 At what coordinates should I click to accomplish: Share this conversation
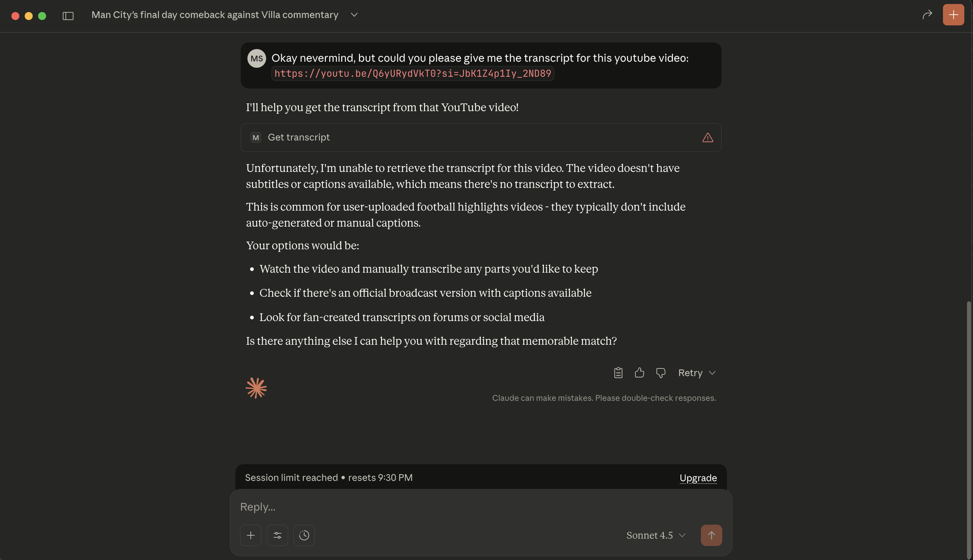(x=927, y=15)
